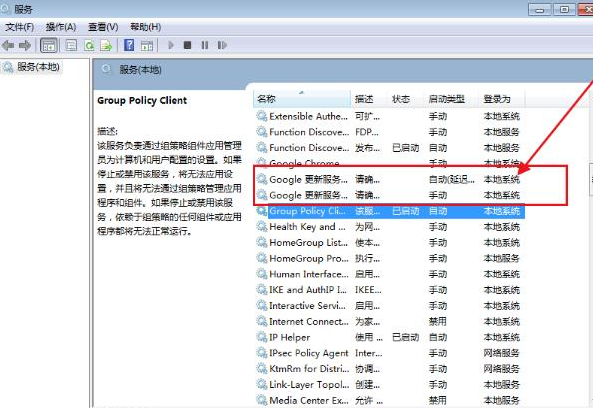Select the Group Policy Cli... service row
The height and width of the screenshot is (408, 593).
click(389, 211)
